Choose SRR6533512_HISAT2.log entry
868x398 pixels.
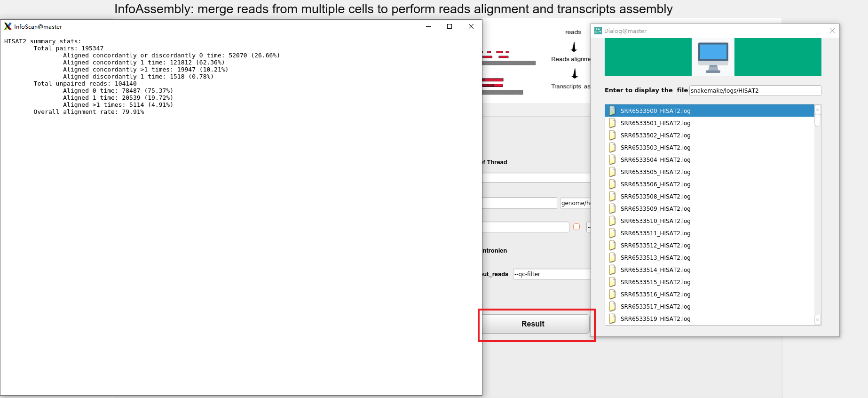pos(710,245)
